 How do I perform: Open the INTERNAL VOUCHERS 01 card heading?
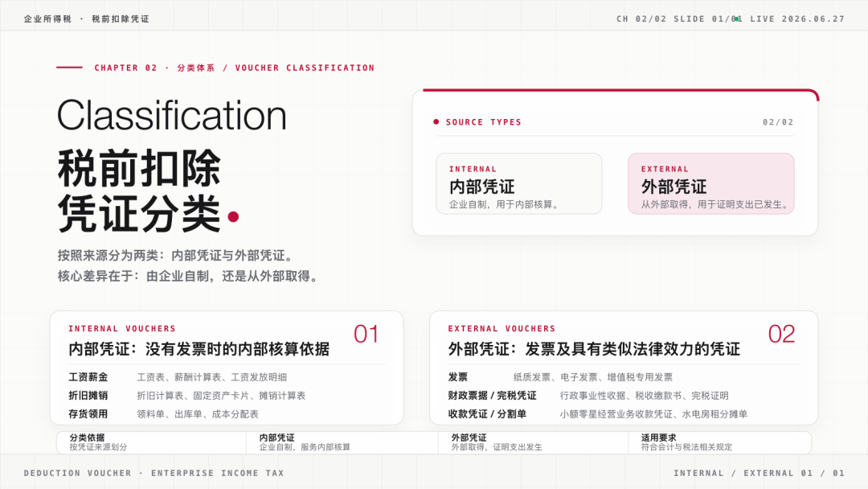click(199, 349)
